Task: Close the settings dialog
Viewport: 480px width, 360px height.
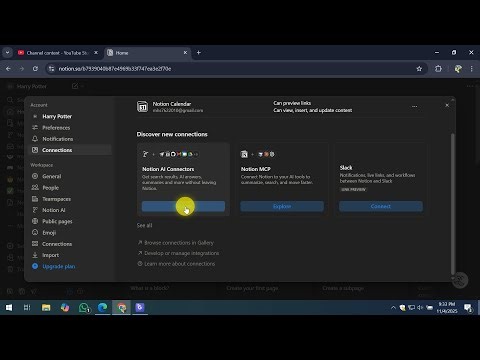Action: [447, 105]
